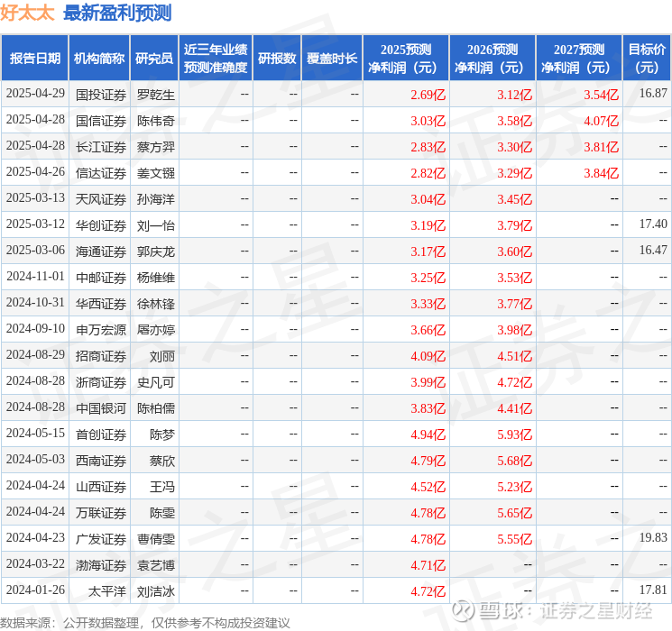Screen dimensions: 672x631
Task: Select 中国银河 institution cell
Action: coord(101,408)
